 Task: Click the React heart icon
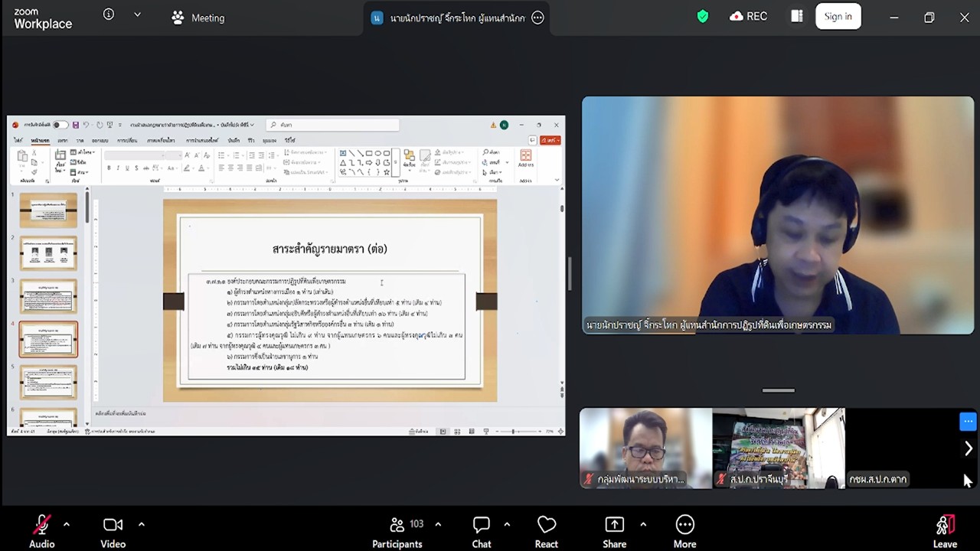tap(546, 525)
